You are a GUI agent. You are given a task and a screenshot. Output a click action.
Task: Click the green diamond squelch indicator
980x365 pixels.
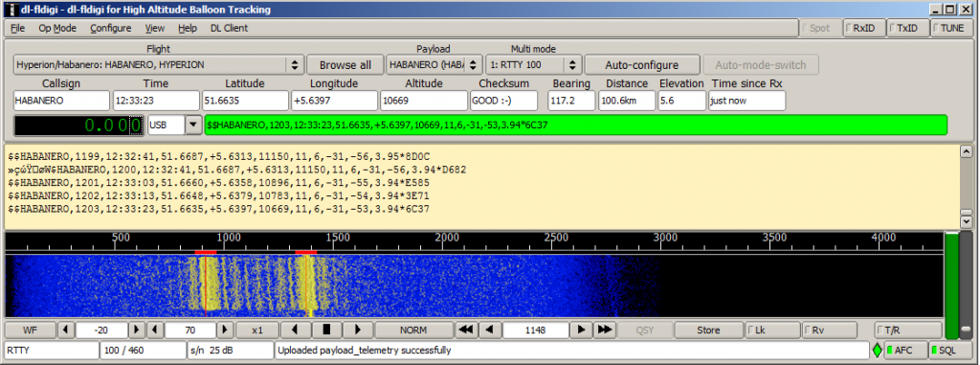[878, 351]
